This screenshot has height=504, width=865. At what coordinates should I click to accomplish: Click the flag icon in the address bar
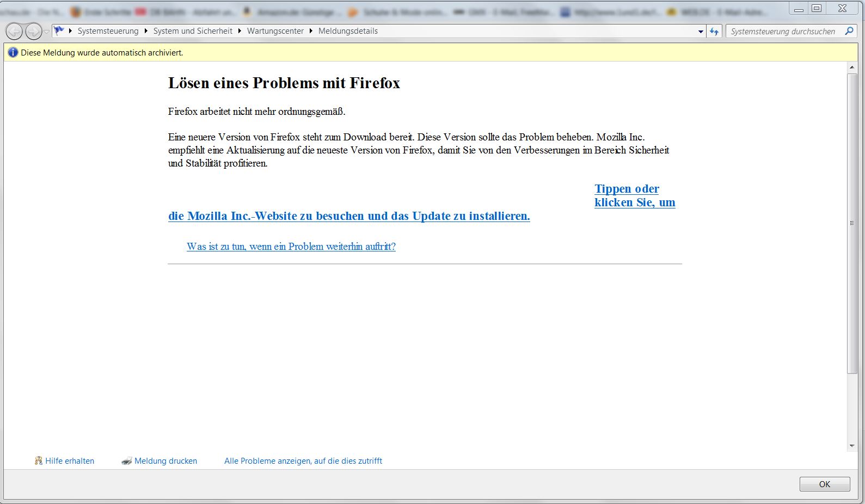pyautogui.click(x=59, y=31)
